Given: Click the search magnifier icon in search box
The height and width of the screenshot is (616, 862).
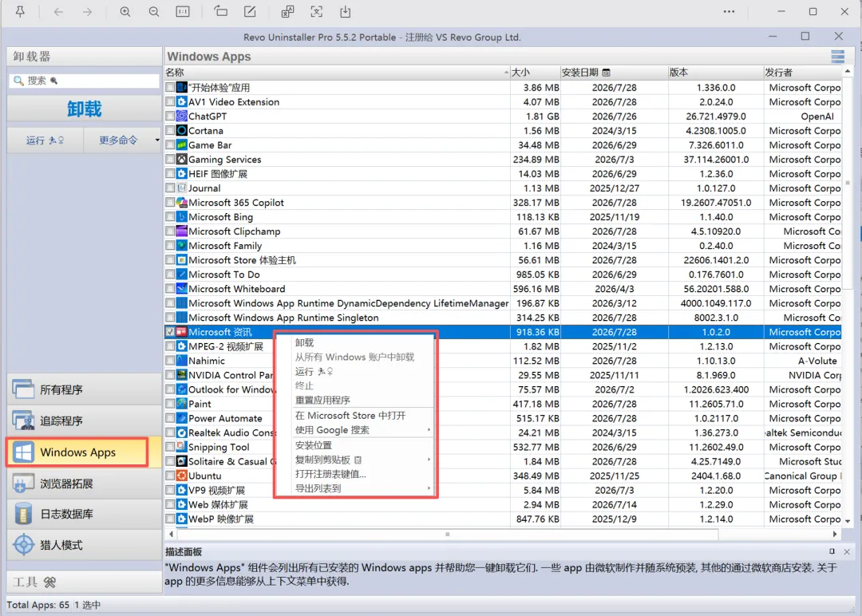Looking at the screenshot, I should tap(18, 81).
